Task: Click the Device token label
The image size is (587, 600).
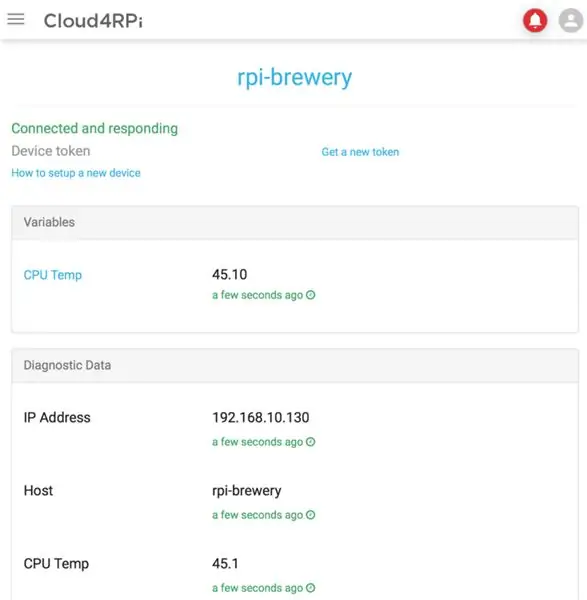Action: click(51, 151)
